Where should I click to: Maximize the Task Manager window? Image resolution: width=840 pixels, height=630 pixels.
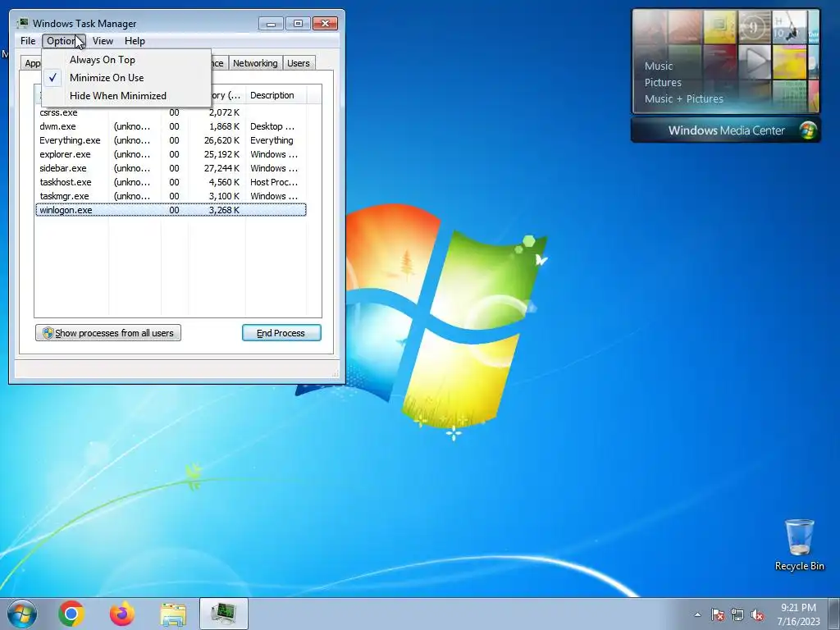298,24
